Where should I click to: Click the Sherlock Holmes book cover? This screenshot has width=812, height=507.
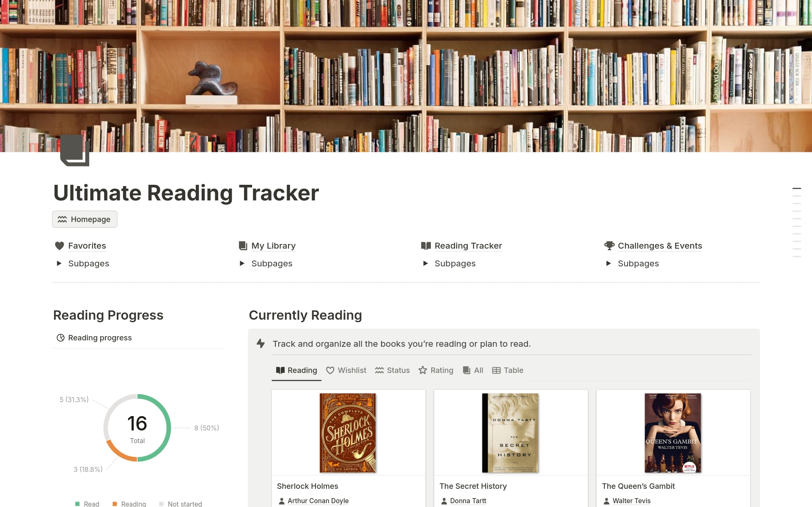pyautogui.click(x=348, y=433)
